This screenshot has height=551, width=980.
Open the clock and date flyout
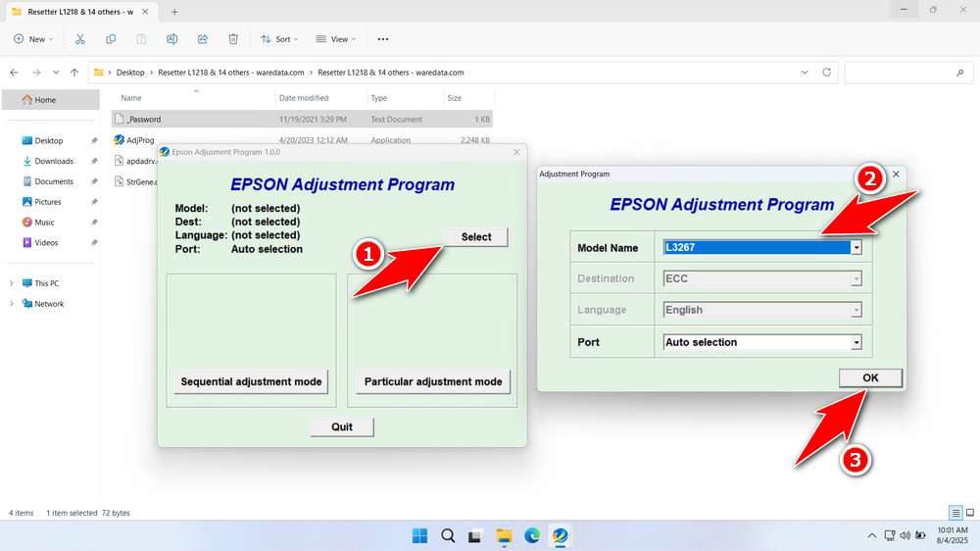952,535
